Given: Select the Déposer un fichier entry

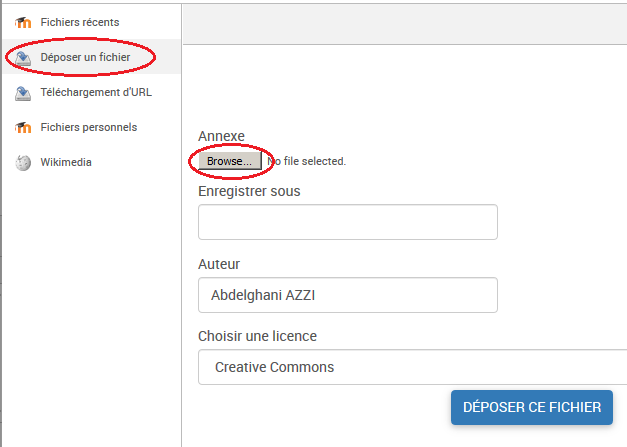Looking at the screenshot, I should (85, 58).
